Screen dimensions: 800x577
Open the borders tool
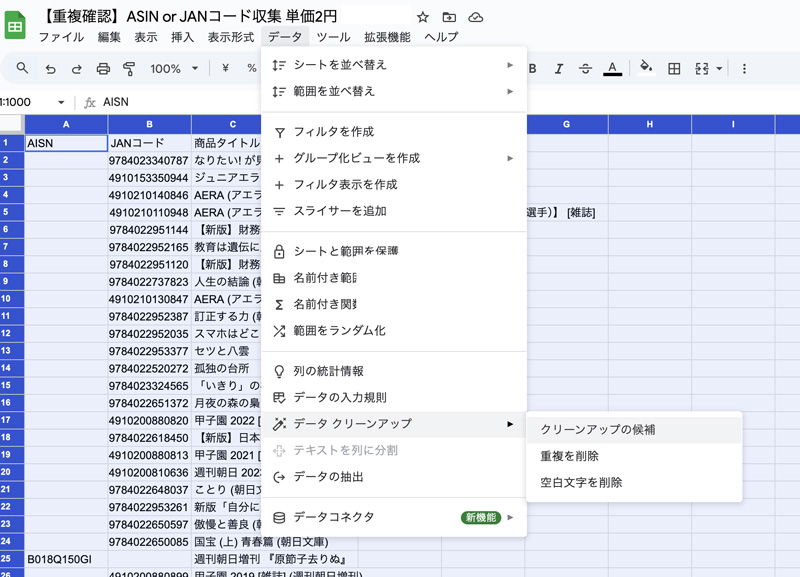[674, 69]
